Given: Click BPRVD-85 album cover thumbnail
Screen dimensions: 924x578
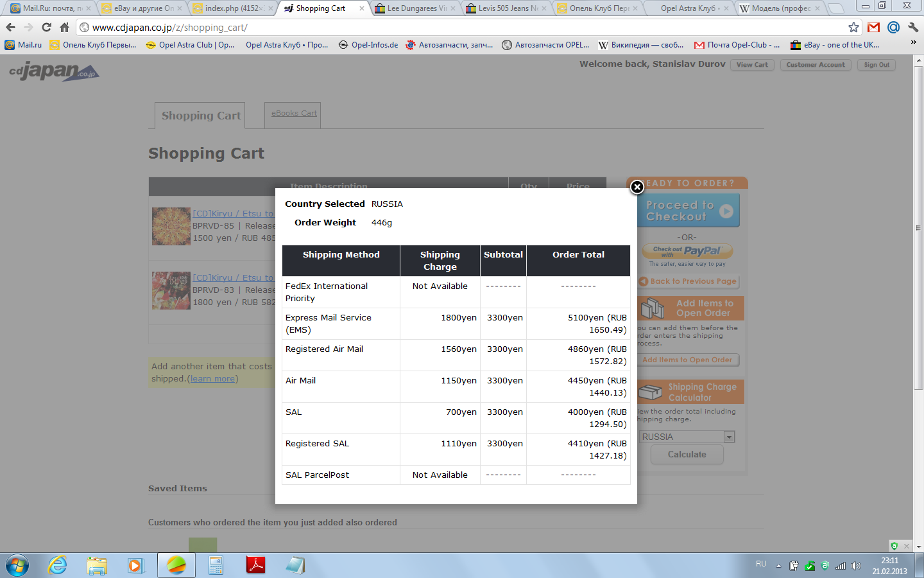Looking at the screenshot, I should pyautogui.click(x=171, y=226).
